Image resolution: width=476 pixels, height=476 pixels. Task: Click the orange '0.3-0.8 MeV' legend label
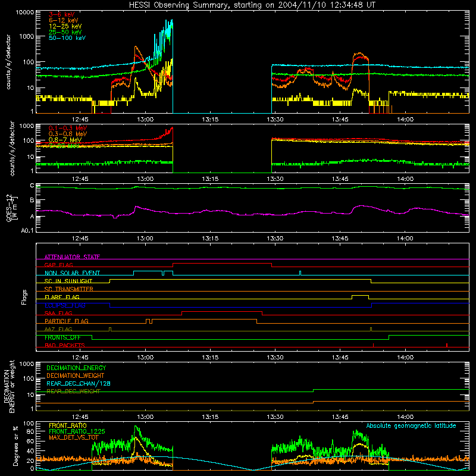point(68,134)
